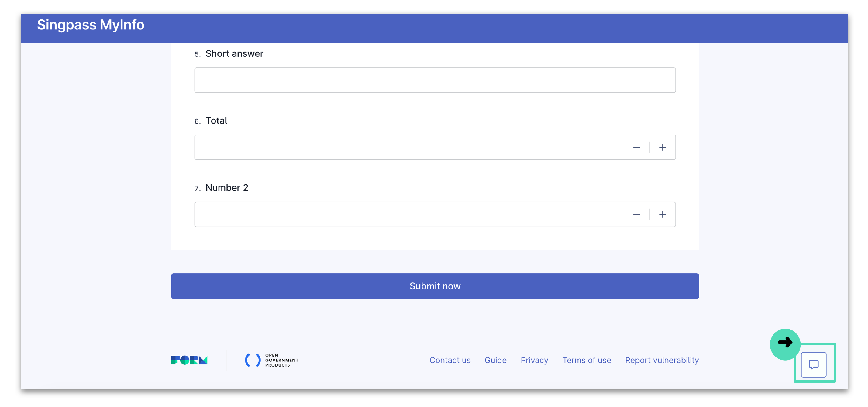Screen dimensions: 868x407
Task: Select the question label Short answer
Action: (235, 53)
